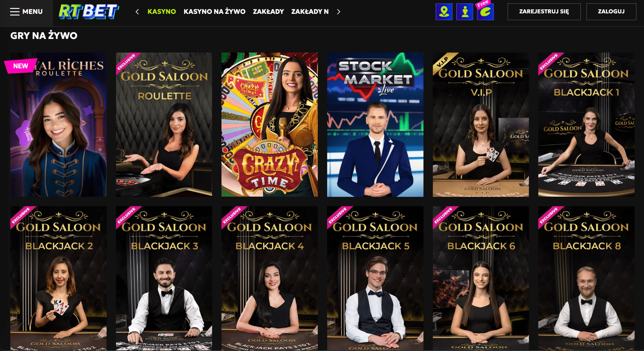Click the green figure icon
This screenshot has width=644, height=351.
(465, 12)
